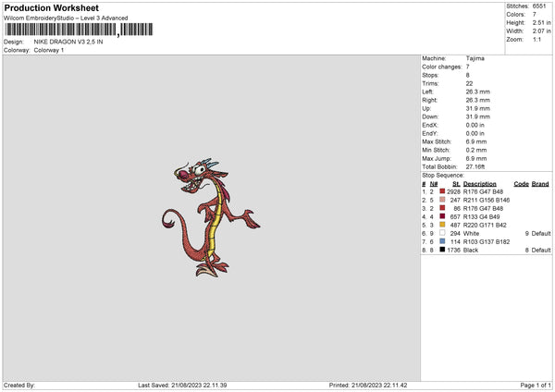Click the 'R211 G156 B146' description
Viewport: 555px width, 392px height.
click(487, 201)
